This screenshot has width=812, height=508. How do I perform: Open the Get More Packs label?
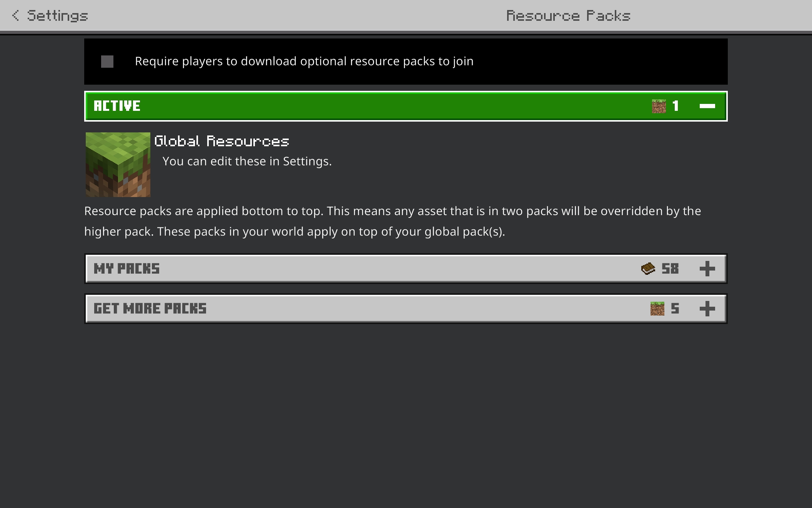(x=150, y=309)
